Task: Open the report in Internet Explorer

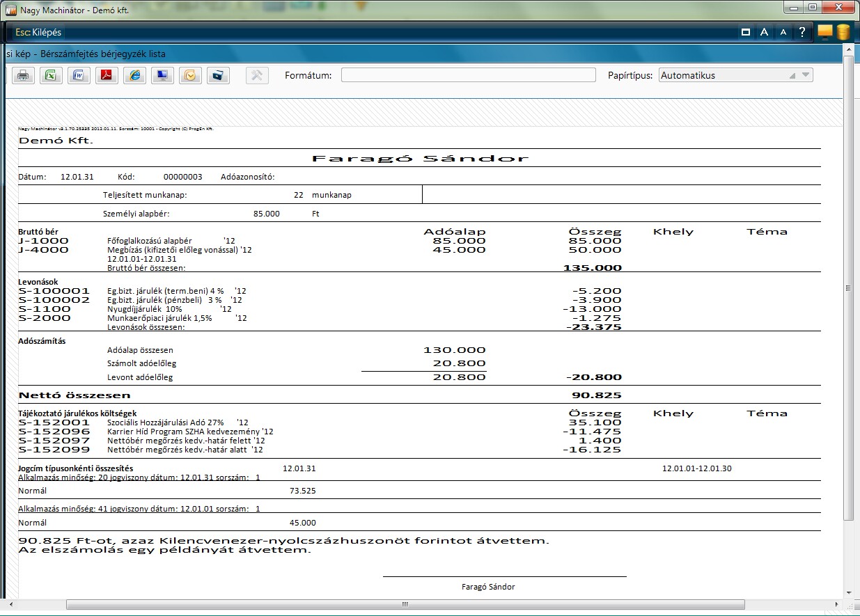Action: click(x=134, y=76)
